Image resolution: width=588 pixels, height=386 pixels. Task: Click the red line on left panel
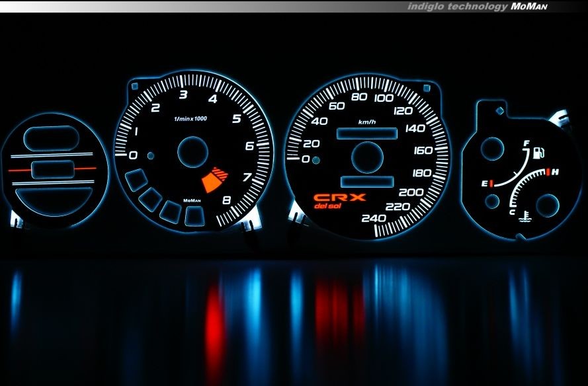(x=53, y=169)
